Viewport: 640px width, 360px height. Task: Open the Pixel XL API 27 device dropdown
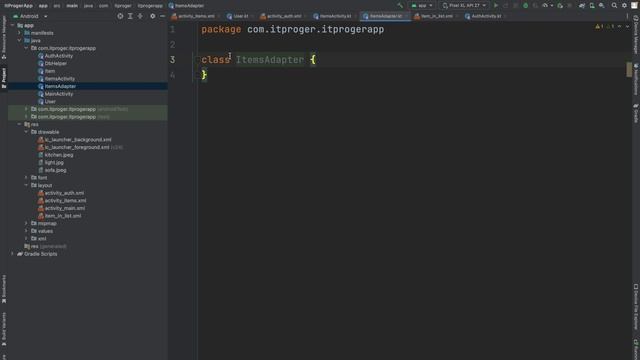464,5
